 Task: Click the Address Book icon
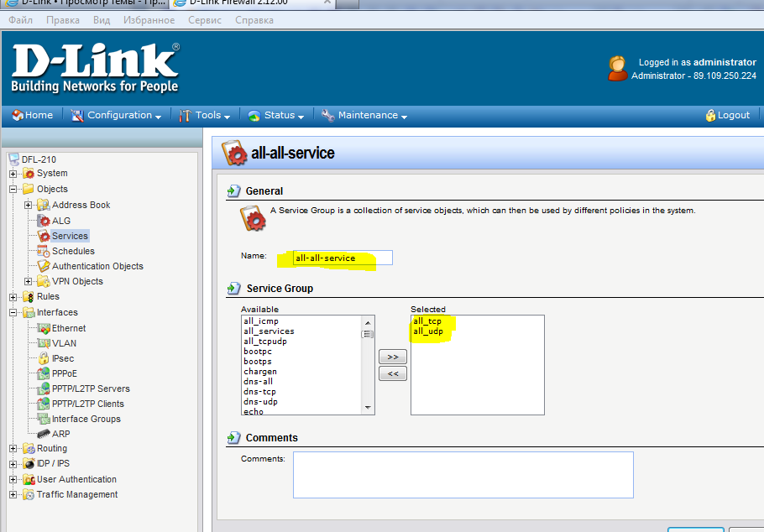(x=44, y=205)
